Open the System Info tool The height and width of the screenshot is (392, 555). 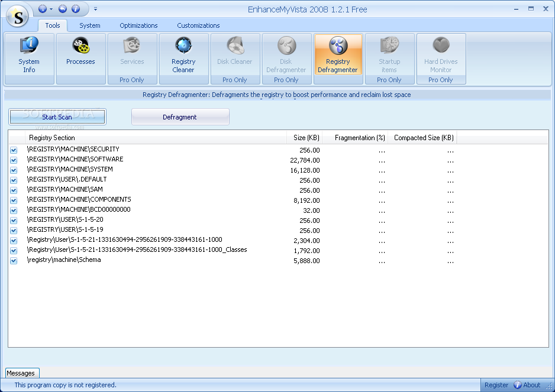click(x=30, y=59)
